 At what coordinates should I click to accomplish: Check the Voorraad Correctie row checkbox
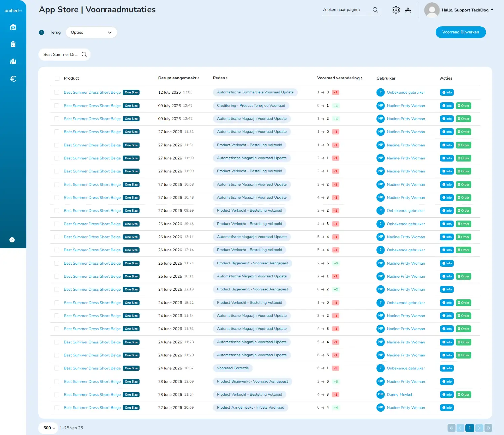pyautogui.click(x=57, y=368)
